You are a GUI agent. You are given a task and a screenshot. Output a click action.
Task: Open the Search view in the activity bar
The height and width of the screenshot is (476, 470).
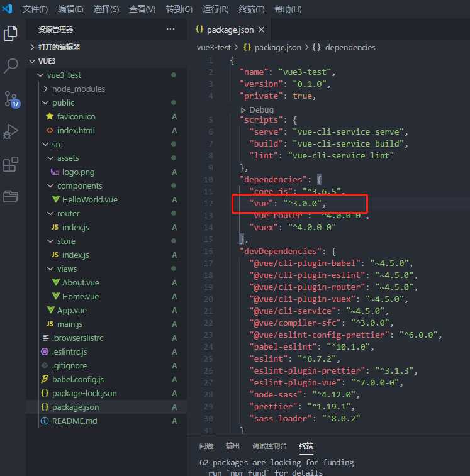11,66
